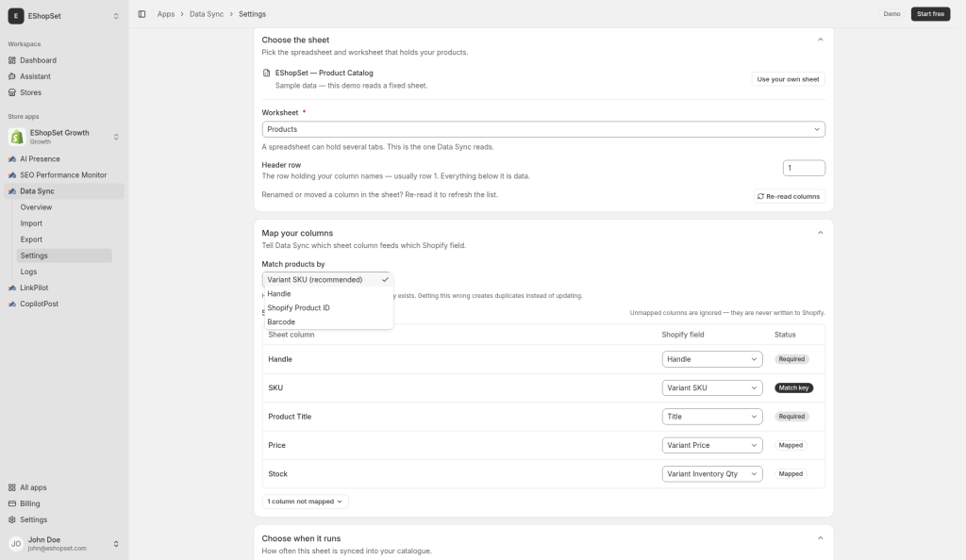Click the Re-read columns button
The height and width of the screenshot is (560, 966).
tap(790, 196)
